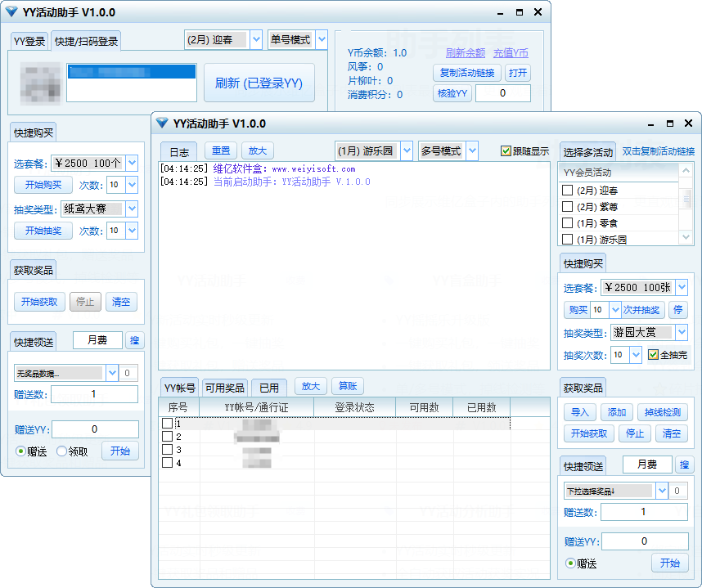Click the 充值Y币 link
Viewport: 702px width, 588px height.
(x=511, y=53)
